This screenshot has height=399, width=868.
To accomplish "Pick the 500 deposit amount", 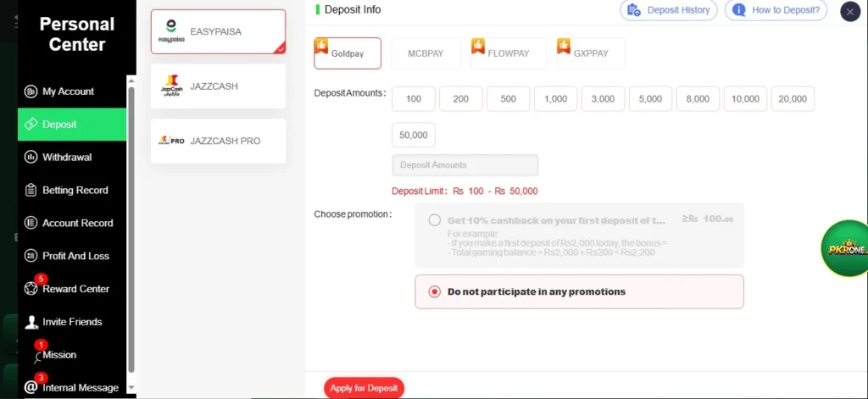I will tap(509, 99).
